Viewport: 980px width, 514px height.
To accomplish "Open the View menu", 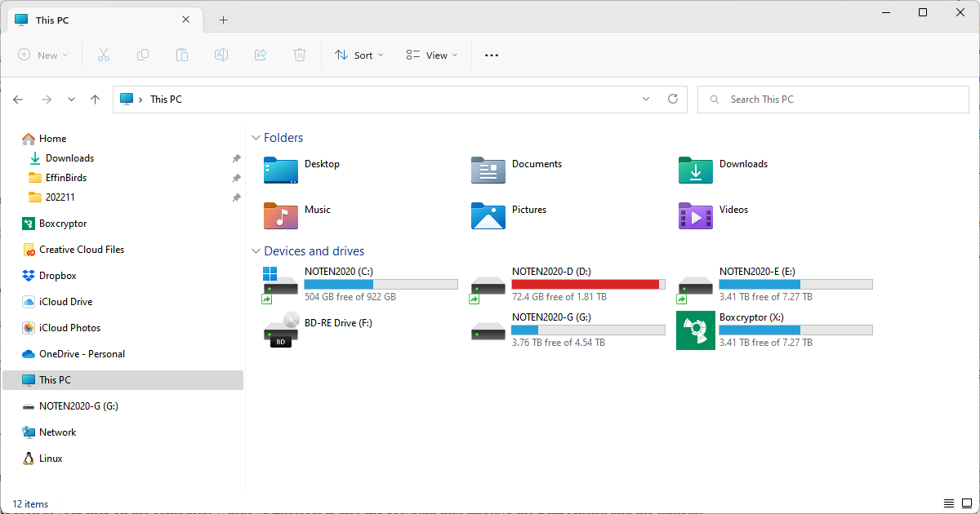I will (432, 55).
